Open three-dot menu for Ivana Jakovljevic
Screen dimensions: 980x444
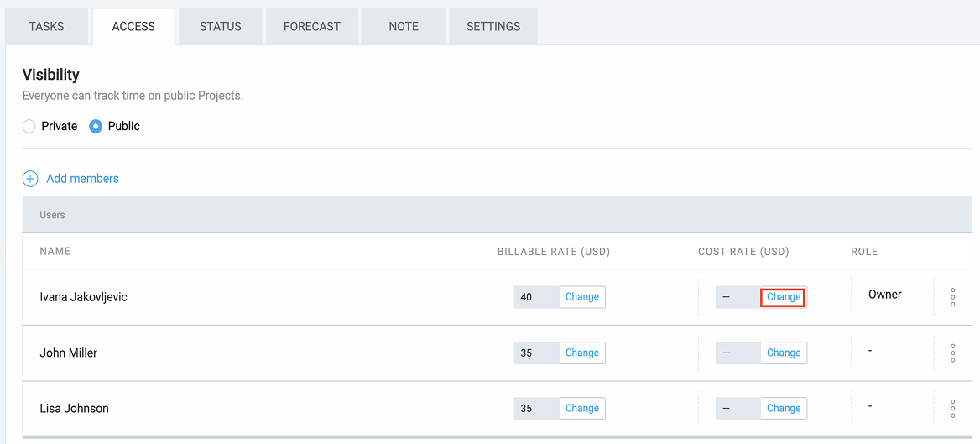tap(953, 297)
